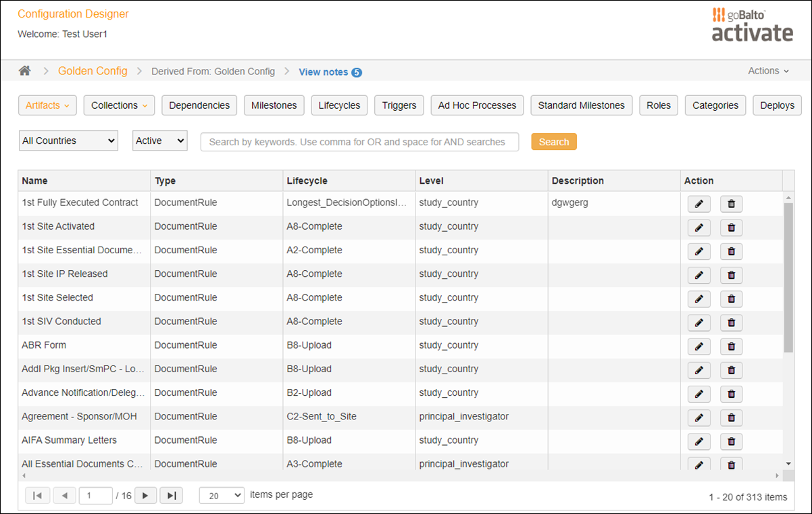Open the Artifacts dropdown

tap(47, 105)
